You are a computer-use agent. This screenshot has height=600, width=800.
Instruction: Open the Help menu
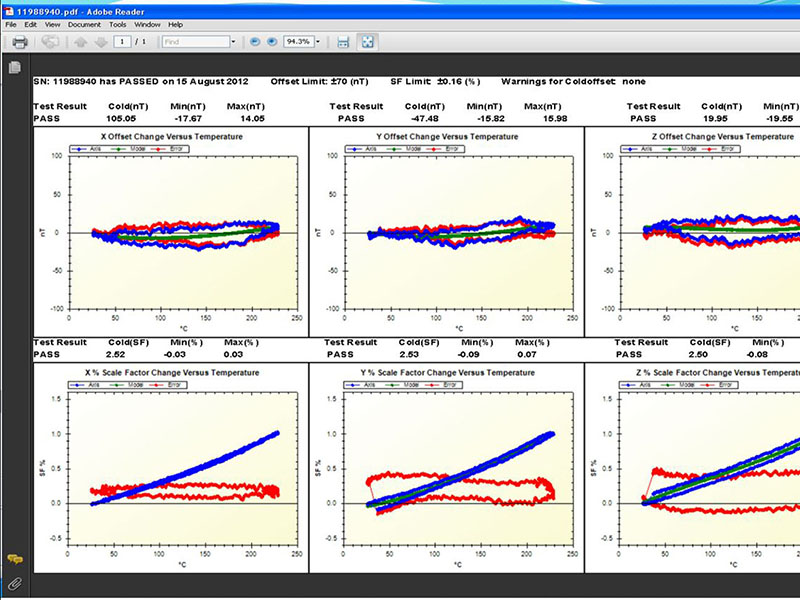(x=176, y=24)
